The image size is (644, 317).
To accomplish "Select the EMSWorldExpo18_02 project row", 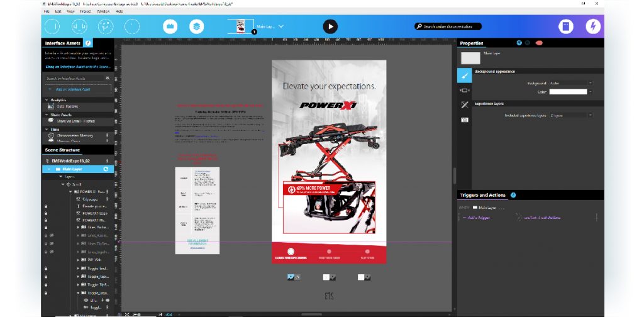I will point(77,161).
